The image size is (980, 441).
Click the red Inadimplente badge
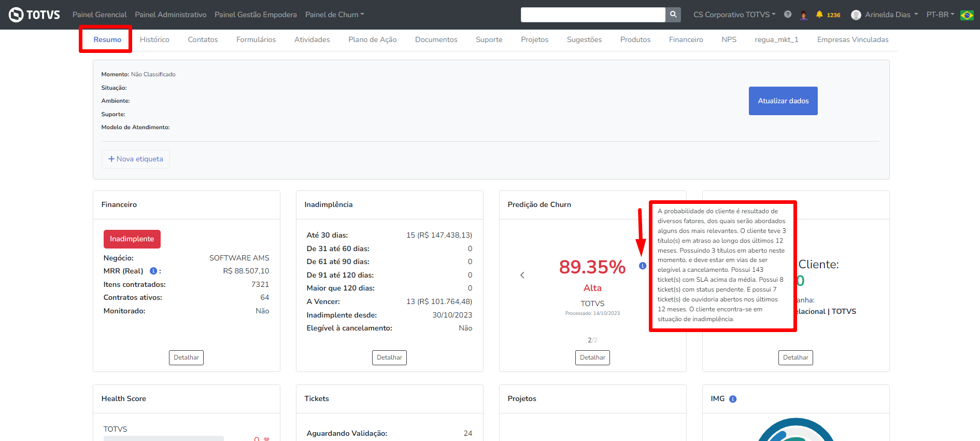point(132,239)
